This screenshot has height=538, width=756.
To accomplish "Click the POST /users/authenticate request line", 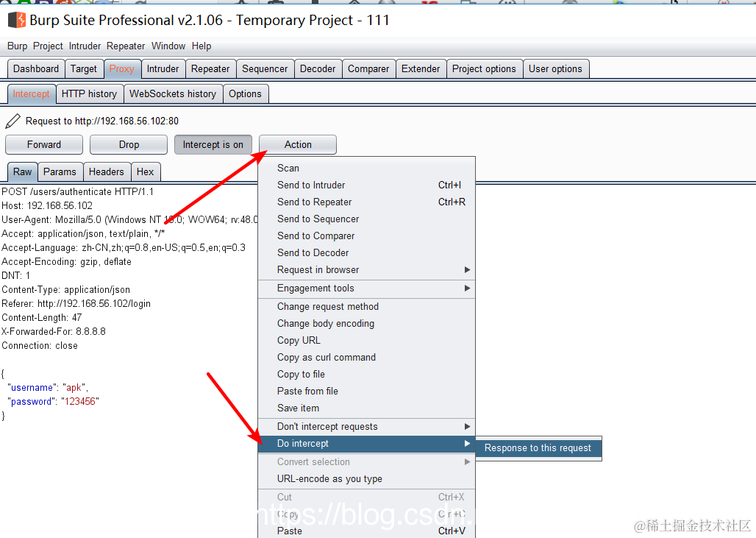I will [x=78, y=192].
